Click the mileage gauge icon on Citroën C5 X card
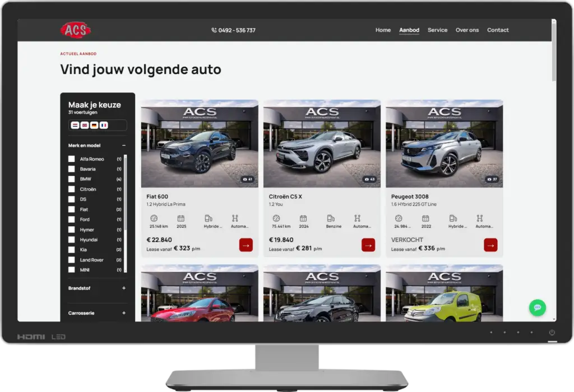The image size is (574, 392). (276, 218)
